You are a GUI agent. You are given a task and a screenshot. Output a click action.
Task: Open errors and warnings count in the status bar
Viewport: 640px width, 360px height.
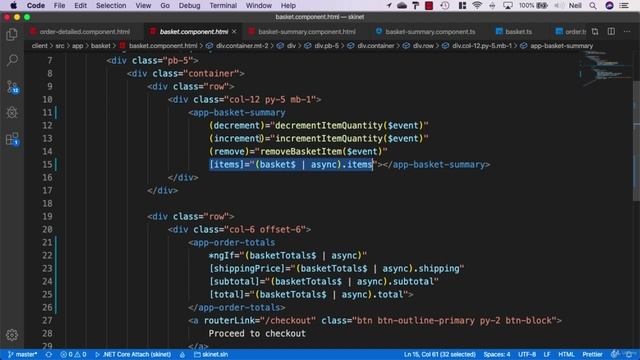click(73, 354)
